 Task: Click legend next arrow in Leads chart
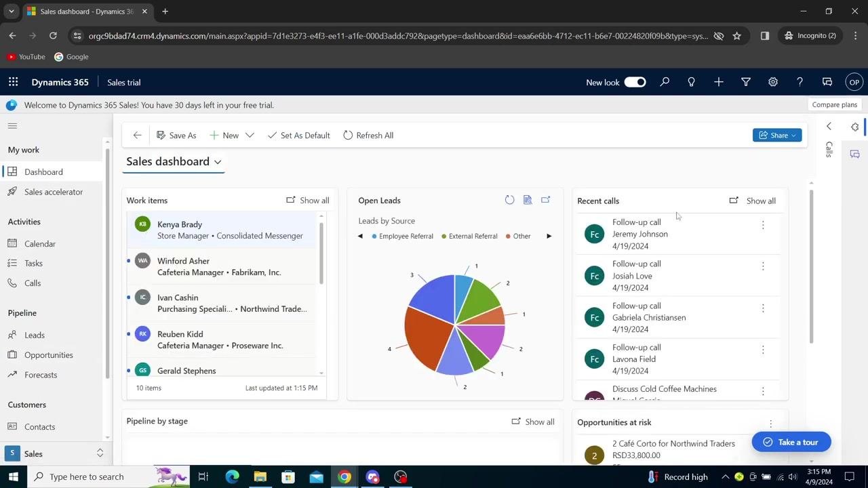[549, 236]
